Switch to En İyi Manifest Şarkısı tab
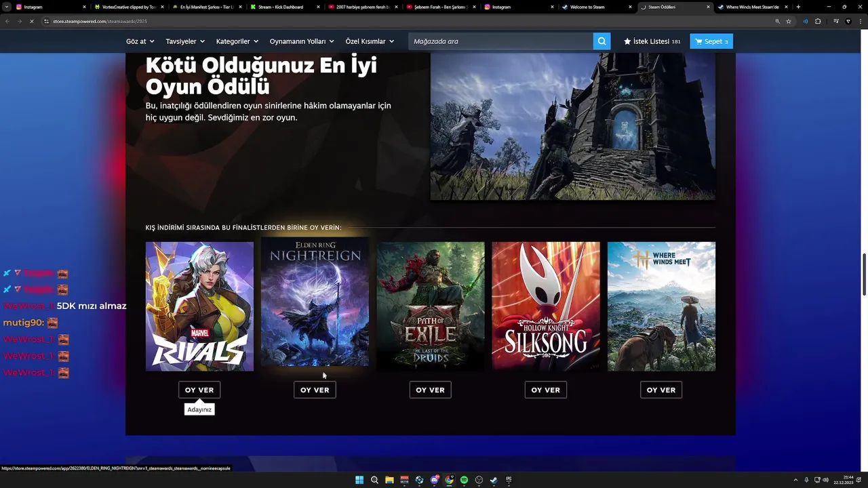This screenshot has width=868, height=488. pyautogui.click(x=207, y=7)
